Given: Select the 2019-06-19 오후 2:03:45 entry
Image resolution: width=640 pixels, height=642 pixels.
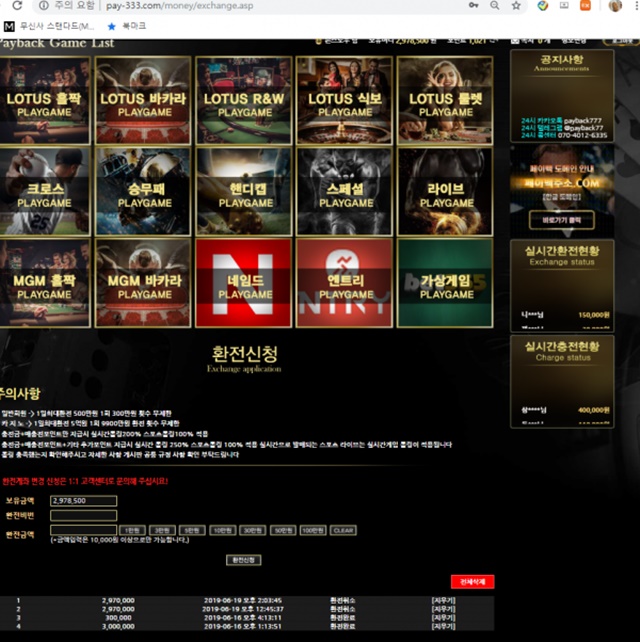Looking at the screenshot, I should (x=243, y=600).
